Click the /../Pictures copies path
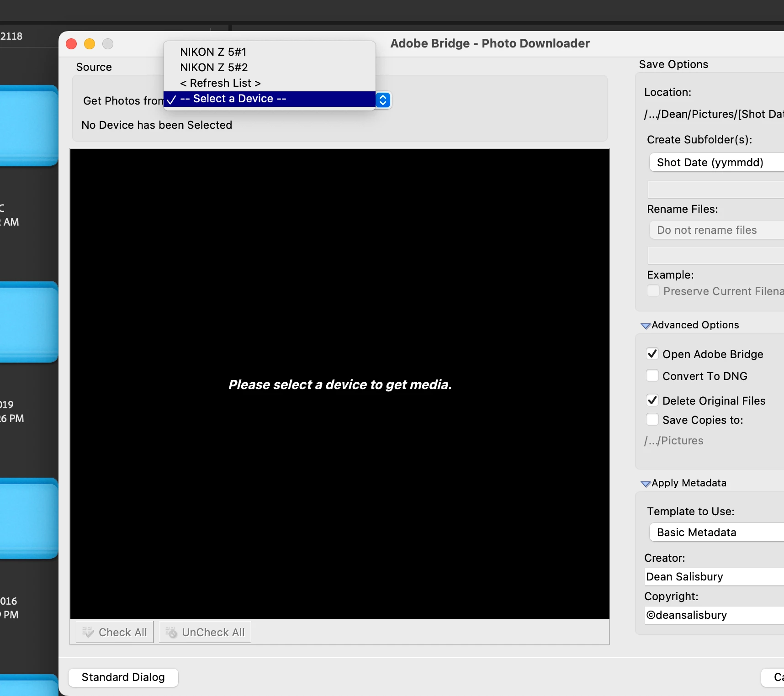This screenshot has height=696, width=784. click(674, 441)
